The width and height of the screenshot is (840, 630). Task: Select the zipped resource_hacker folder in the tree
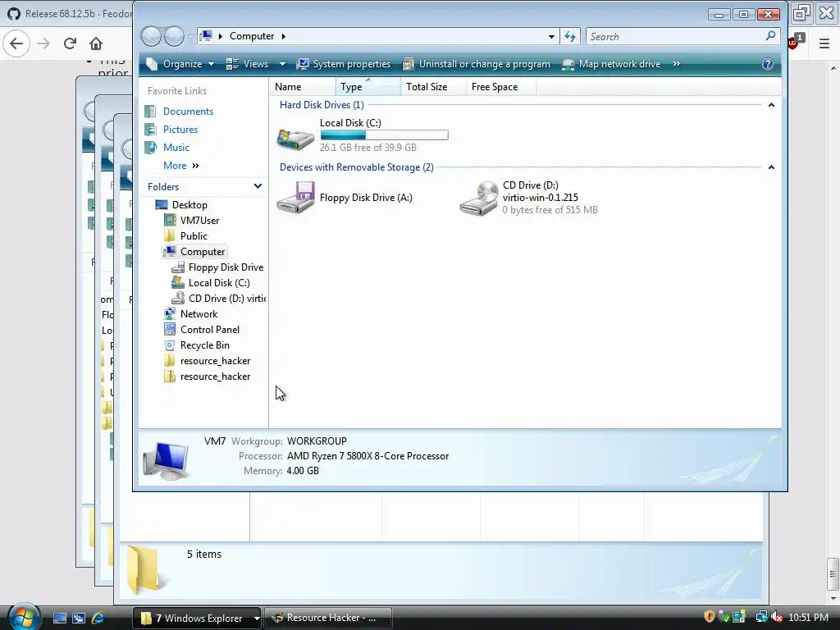[x=208, y=376]
